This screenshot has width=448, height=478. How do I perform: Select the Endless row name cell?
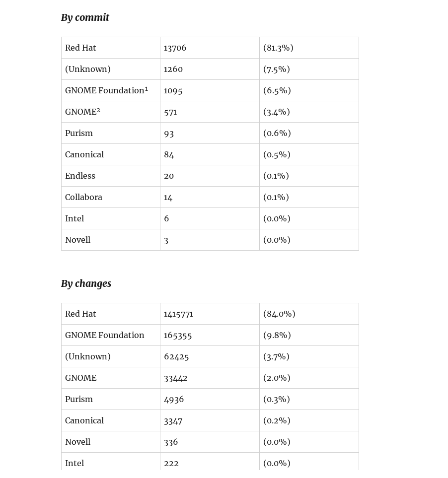click(x=80, y=176)
